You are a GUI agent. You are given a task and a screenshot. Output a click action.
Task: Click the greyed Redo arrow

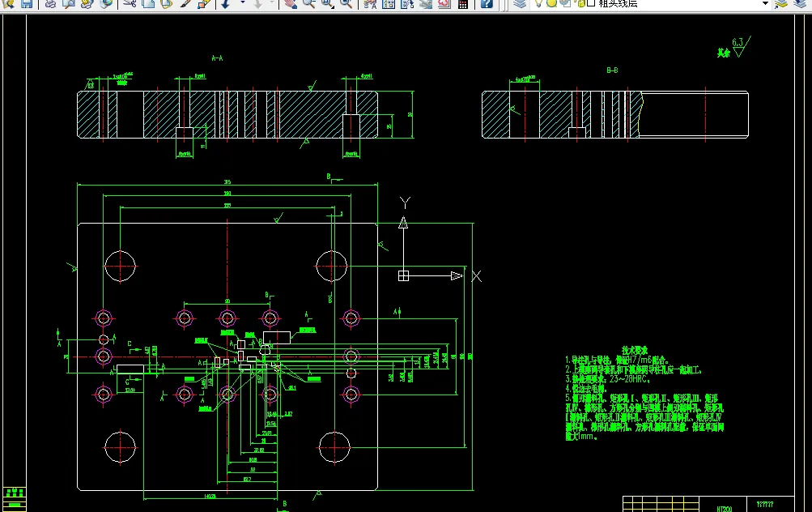258,4
